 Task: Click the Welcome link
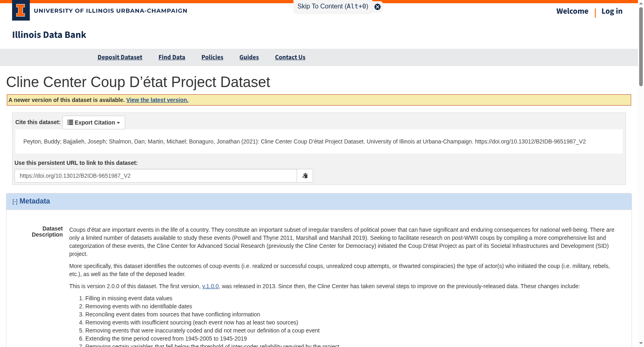572,11
